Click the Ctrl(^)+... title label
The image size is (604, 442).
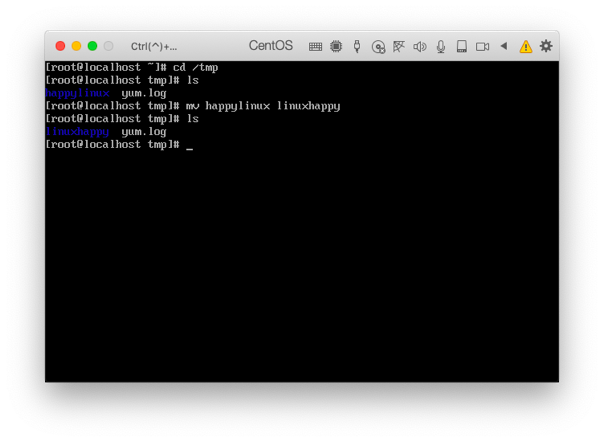point(154,47)
